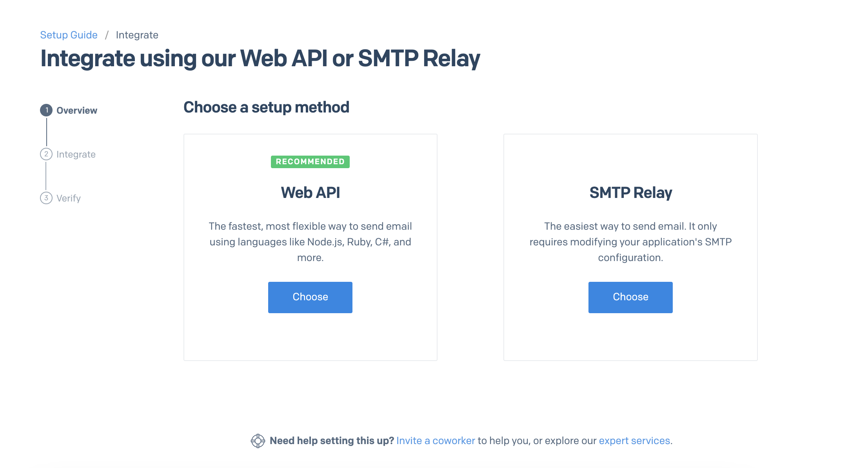Image resolution: width=868 pixels, height=468 pixels.
Task: Choose the Web API setup method
Action: point(310,297)
